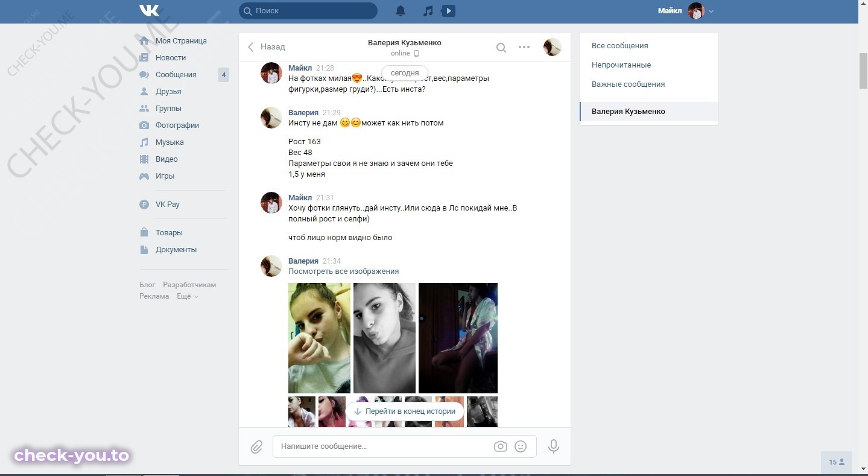Open Видео section

pos(166,159)
